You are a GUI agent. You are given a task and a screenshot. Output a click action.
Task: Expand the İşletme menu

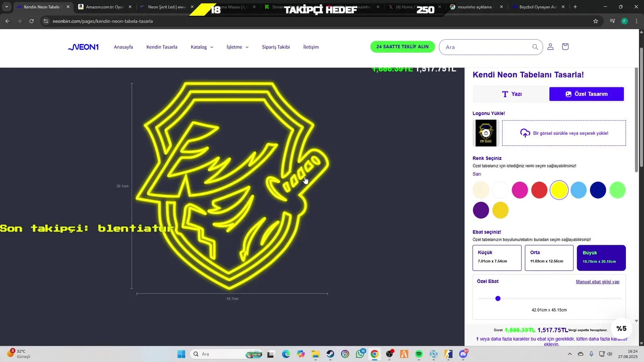tap(237, 47)
